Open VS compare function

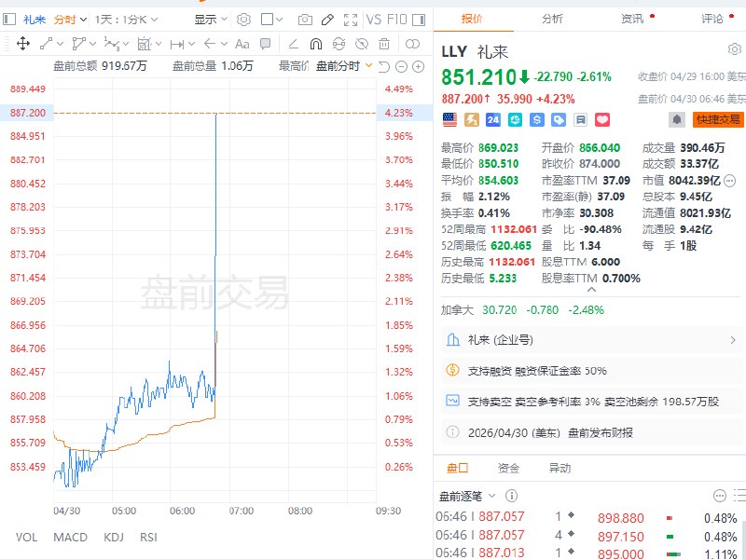point(374,20)
